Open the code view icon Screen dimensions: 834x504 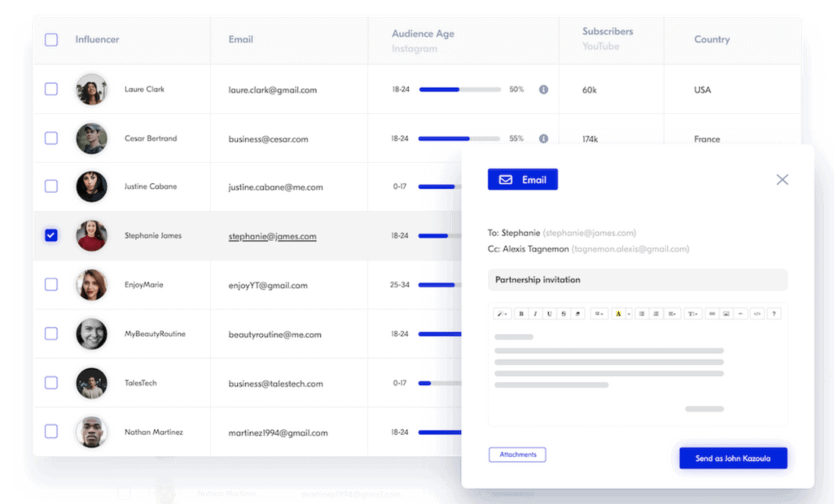pos(757,313)
